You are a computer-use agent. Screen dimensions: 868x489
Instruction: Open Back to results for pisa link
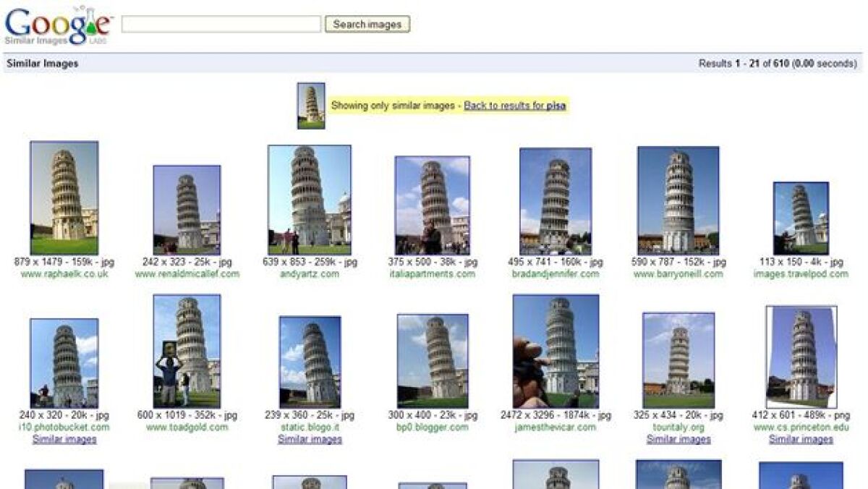pyautogui.click(x=515, y=106)
